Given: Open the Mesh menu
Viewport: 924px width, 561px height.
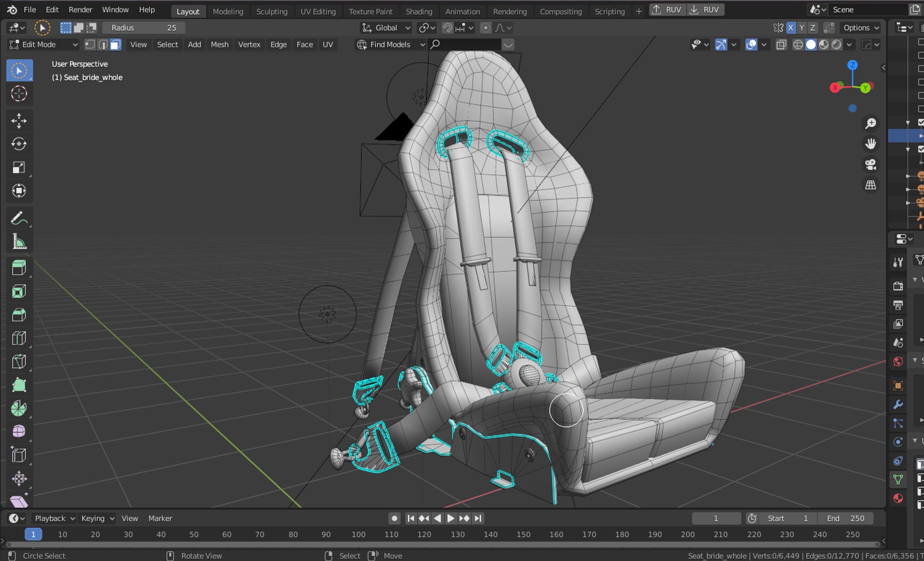Looking at the screenshot, I should [219, 45].
